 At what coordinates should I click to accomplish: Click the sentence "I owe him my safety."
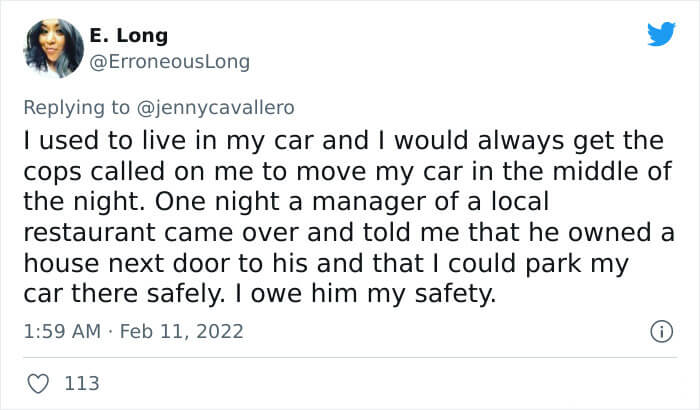[365, 294]
